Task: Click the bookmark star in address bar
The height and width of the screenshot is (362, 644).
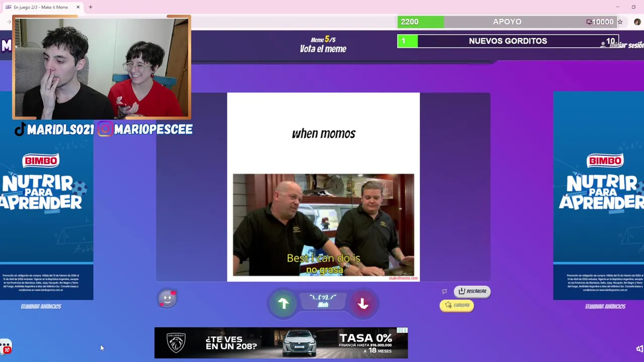Action: coord(620,22)
